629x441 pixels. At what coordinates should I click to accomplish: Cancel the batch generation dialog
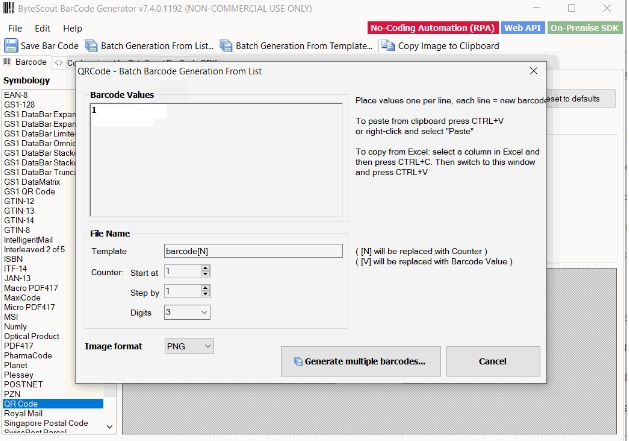tap(492, 361)
